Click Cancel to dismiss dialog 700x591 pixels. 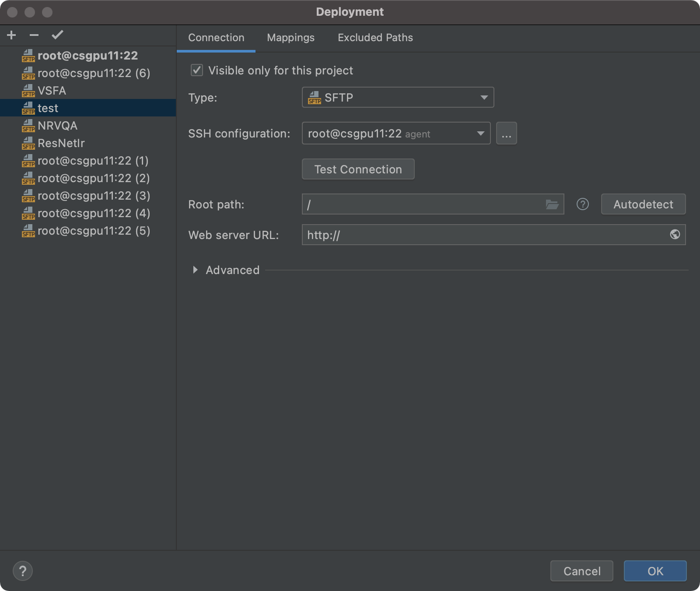pos(582,571)
